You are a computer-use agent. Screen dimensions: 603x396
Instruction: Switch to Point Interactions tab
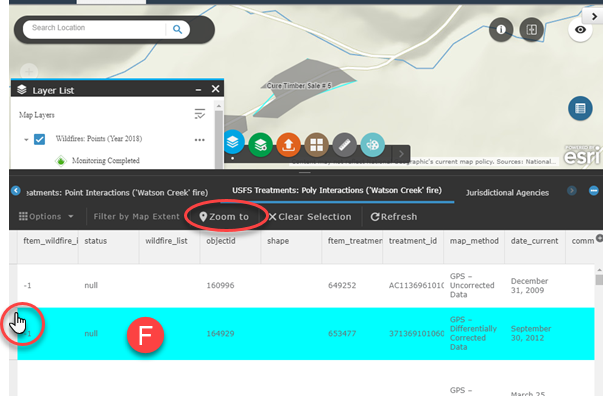coord(117,193)
